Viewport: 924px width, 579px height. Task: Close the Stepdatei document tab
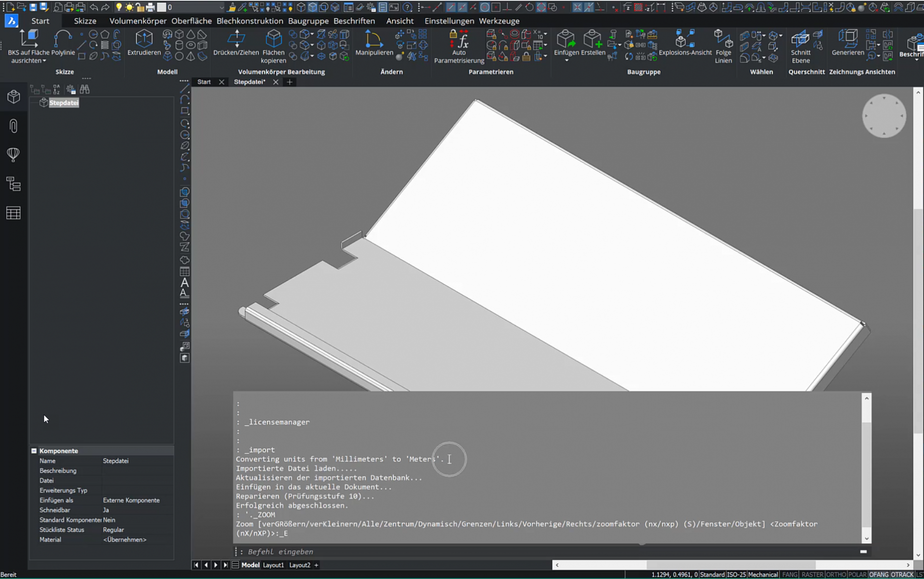pos(276,82)
